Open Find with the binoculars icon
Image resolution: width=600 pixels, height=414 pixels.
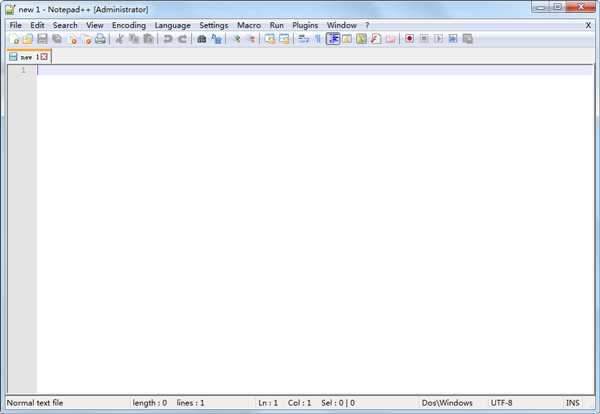coord(202,39)
